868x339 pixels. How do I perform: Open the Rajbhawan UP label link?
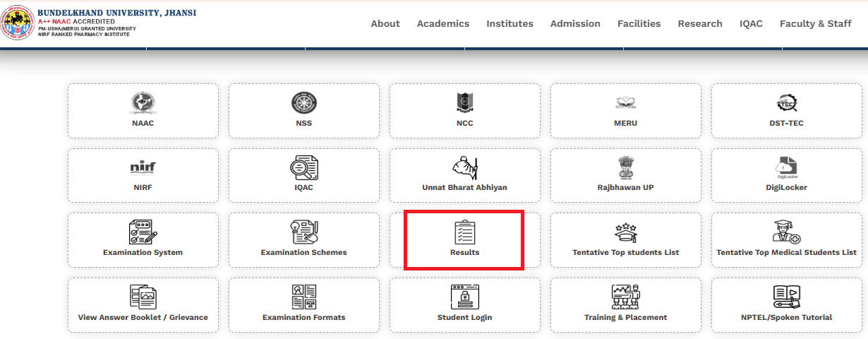626,187
